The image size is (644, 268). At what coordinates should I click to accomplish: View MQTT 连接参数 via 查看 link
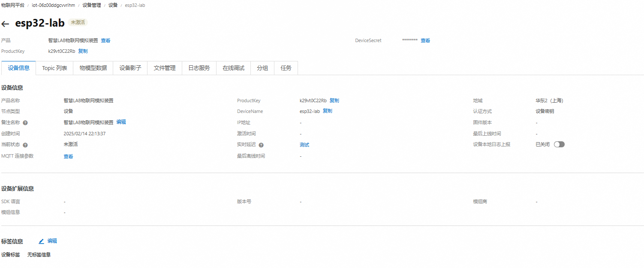[x=68, y=156]
